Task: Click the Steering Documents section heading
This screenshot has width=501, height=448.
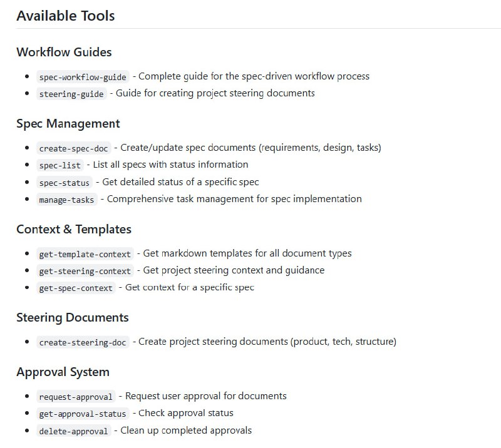Action: coord(73,318)
